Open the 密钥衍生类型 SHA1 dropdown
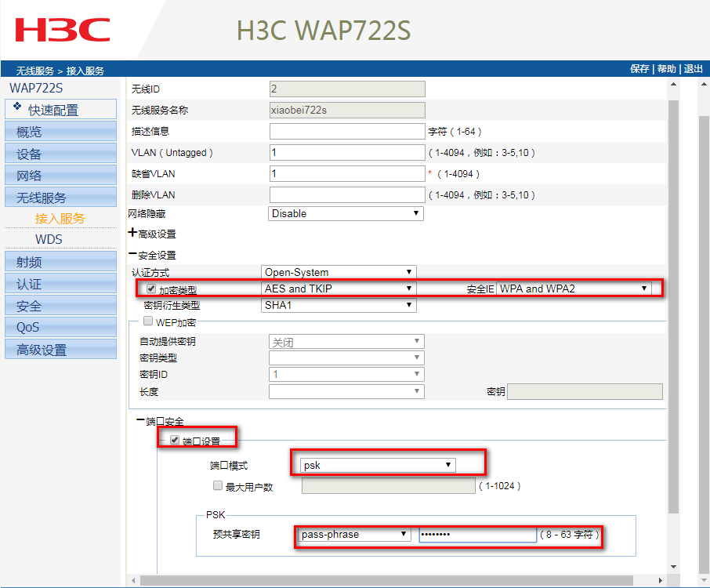 click(x=339, y=305)
